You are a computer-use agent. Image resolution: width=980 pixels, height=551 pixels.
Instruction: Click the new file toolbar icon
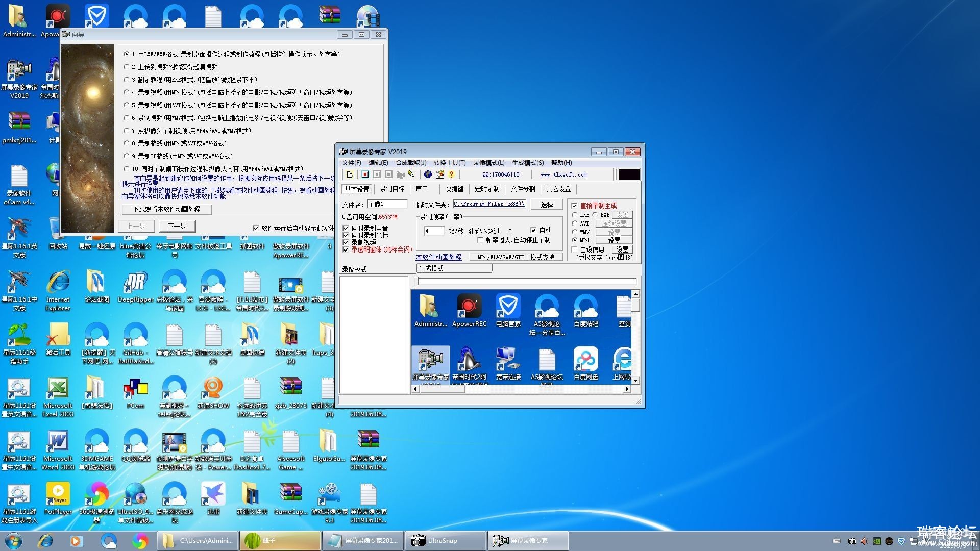tap(350, 174)
